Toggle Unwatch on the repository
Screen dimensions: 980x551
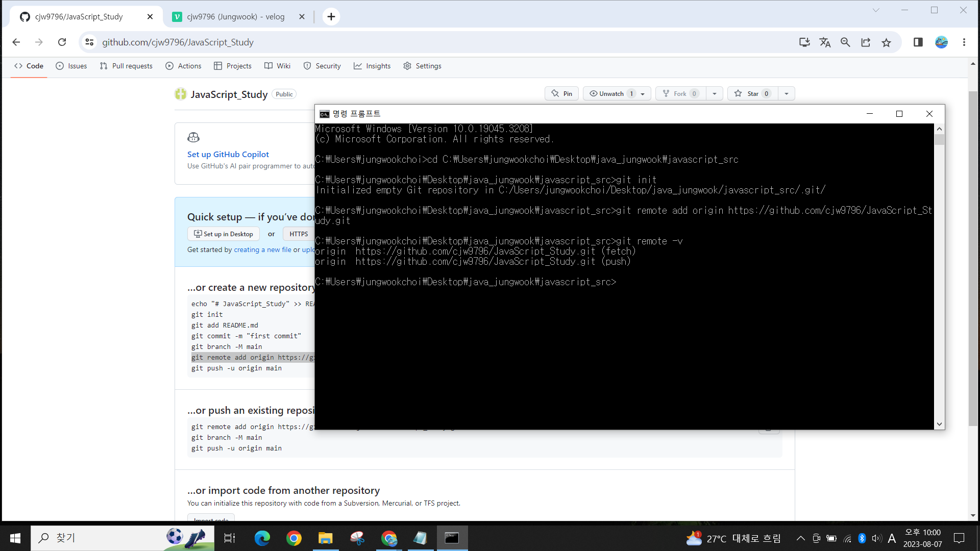(610, 94)
